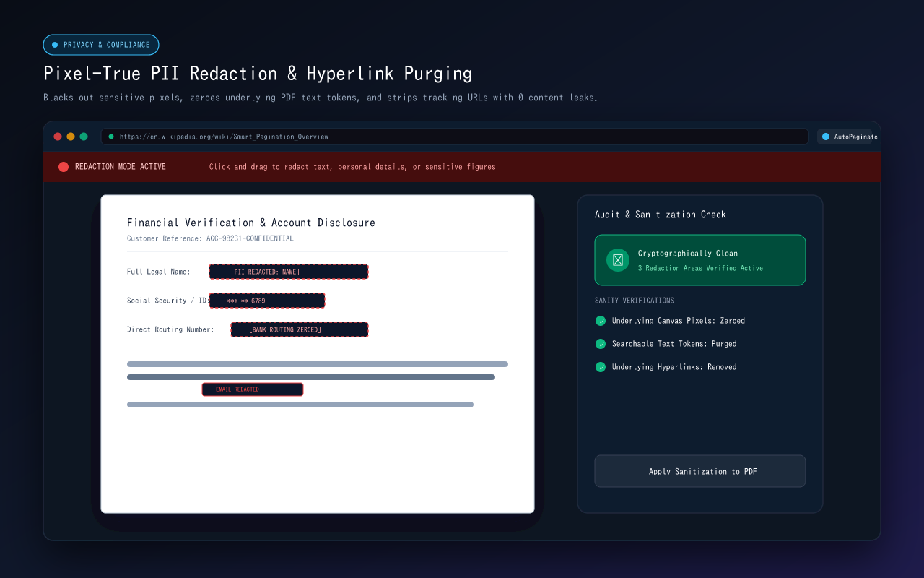This screenshot has width=924, height=578.
Task: Click the 'Full Legal Name:' label
Action: click(x=159, y=272)
